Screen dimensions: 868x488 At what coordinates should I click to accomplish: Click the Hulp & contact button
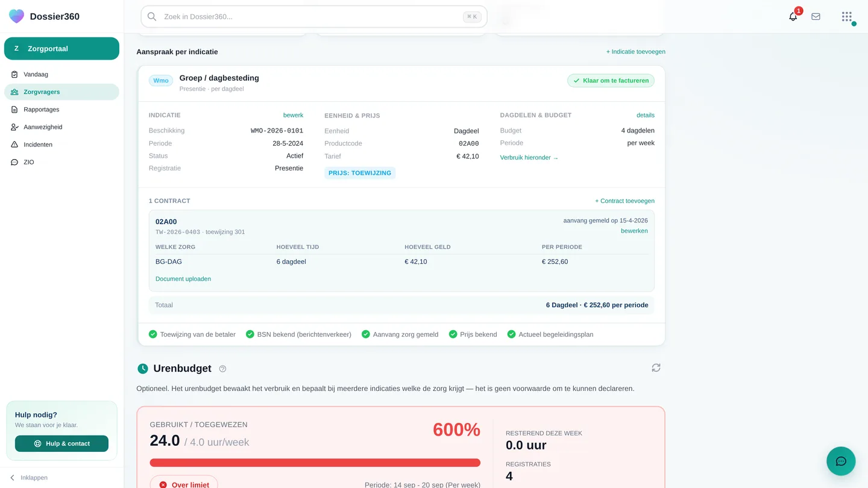pos(61,443)
